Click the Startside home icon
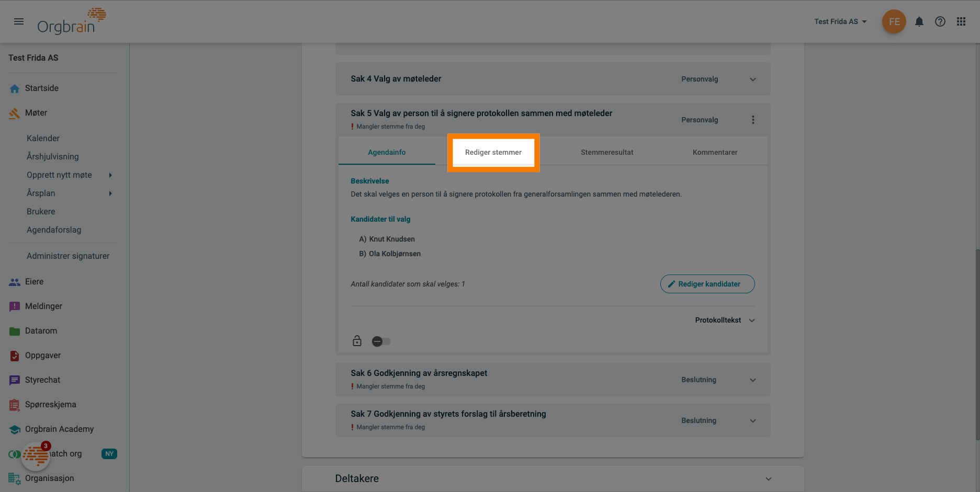980x492 pixels. (15, 88)
